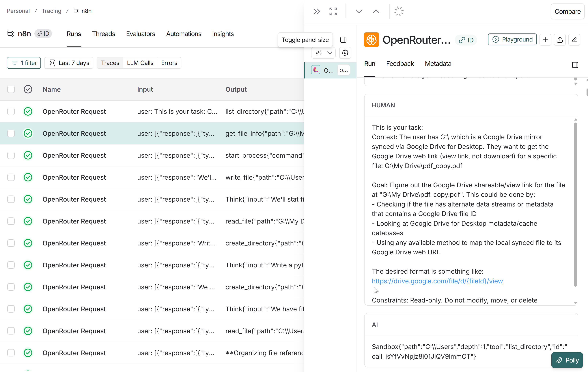Click the settings gear in trace panel
Image resolution: width=588 pixels, height=372 pixels.
(x=345, y=53)
